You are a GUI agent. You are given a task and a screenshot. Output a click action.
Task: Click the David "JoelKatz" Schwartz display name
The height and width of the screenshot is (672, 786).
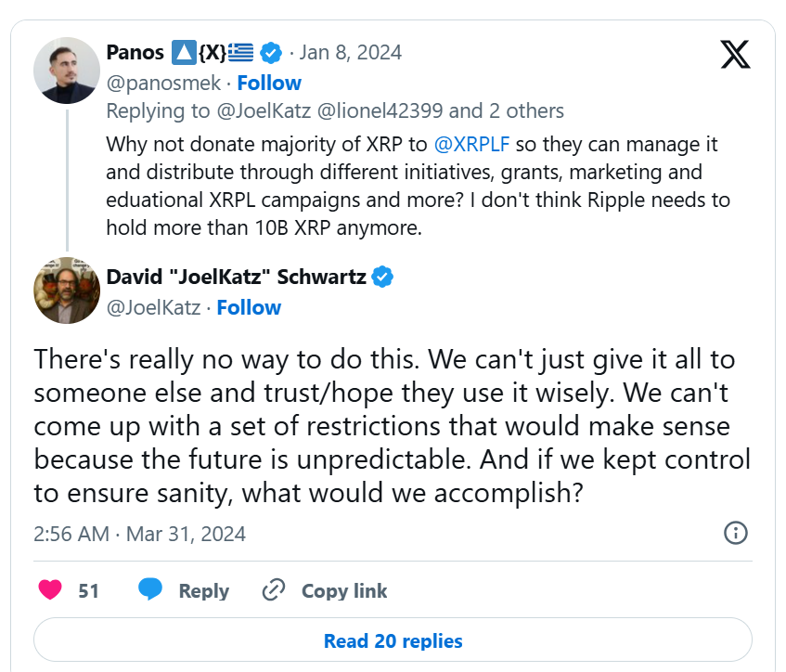tap(236, 277)
